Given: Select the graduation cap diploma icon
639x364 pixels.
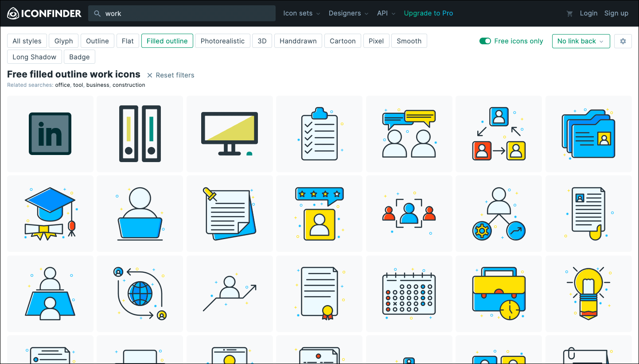Looking at the screenshot, I should tap(50, 213).
